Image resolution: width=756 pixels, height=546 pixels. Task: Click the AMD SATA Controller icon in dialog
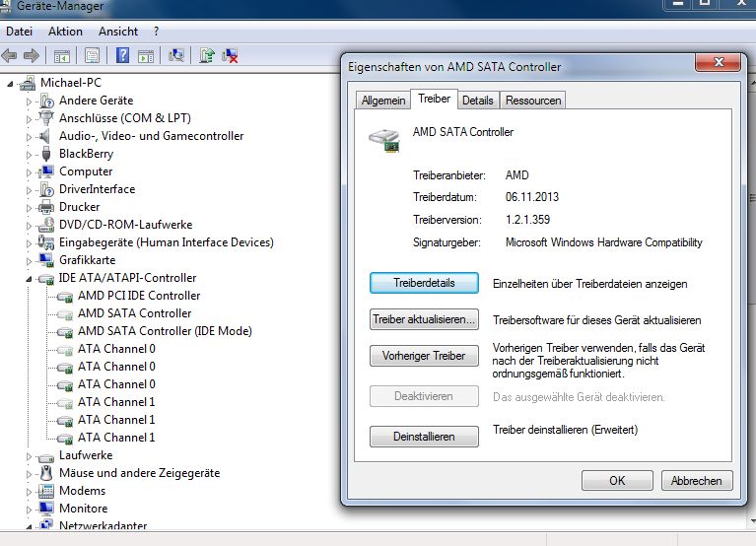click(x=384, y=140)
